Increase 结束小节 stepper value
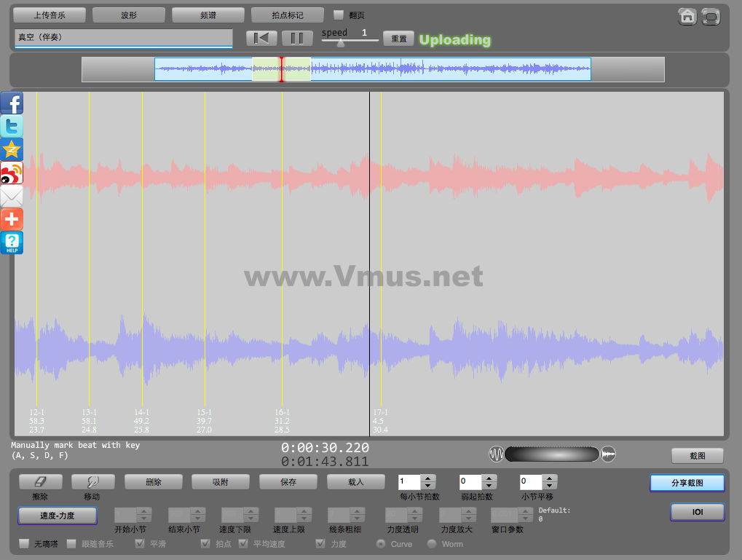742x560 pixels. [198, 511]
